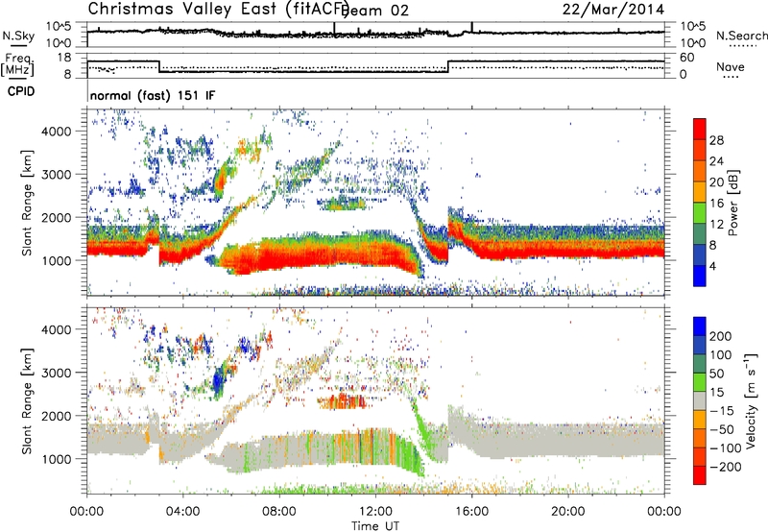Image resolution: width=768 pixels, height=532 pixels.
Task: Click the 'normal (fast) 151 IF' text
Action: click(x=153, y=95)
